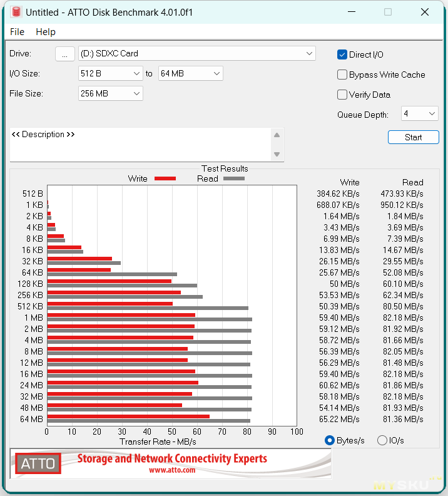Click the 64 MB write bar in chart

pos(128,416)
